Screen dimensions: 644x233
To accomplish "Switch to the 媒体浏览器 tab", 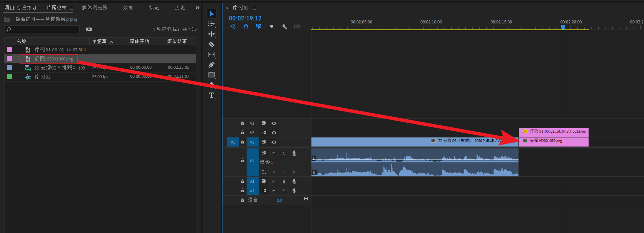I will (94, 8).
